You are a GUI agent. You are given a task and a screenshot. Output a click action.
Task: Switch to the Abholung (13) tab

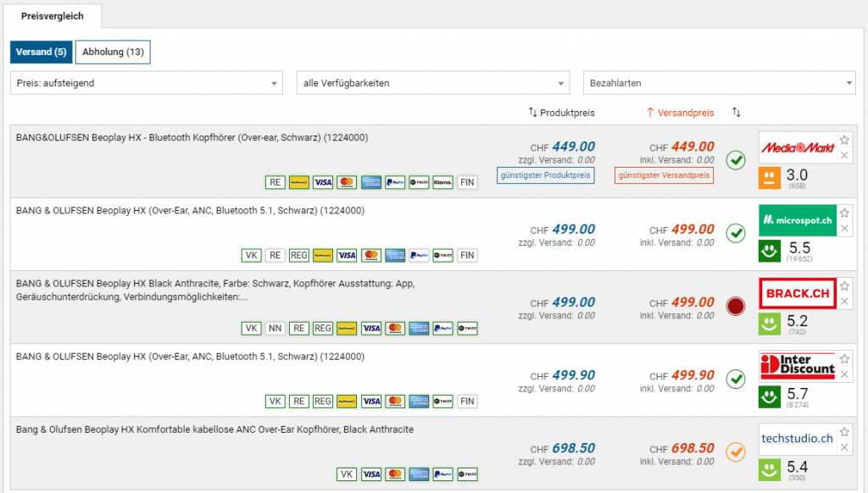pyautogui.click(x=113, y=53)
